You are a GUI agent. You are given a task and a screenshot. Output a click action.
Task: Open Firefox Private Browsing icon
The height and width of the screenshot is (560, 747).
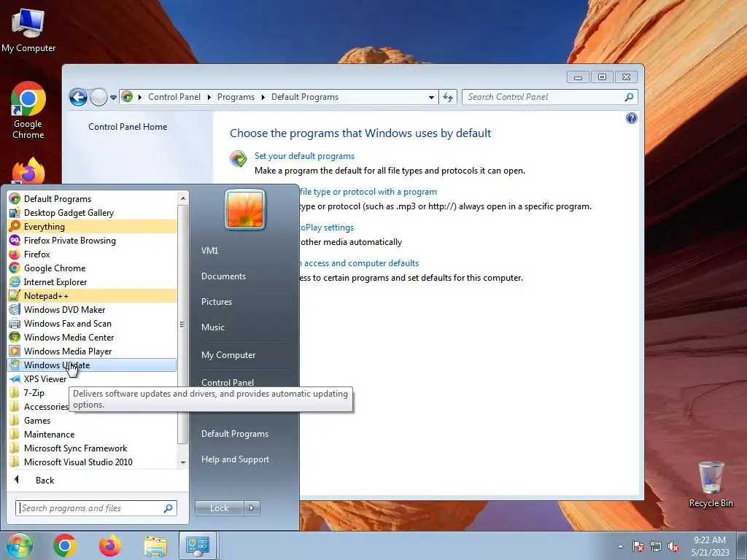(x=15, y=240)
